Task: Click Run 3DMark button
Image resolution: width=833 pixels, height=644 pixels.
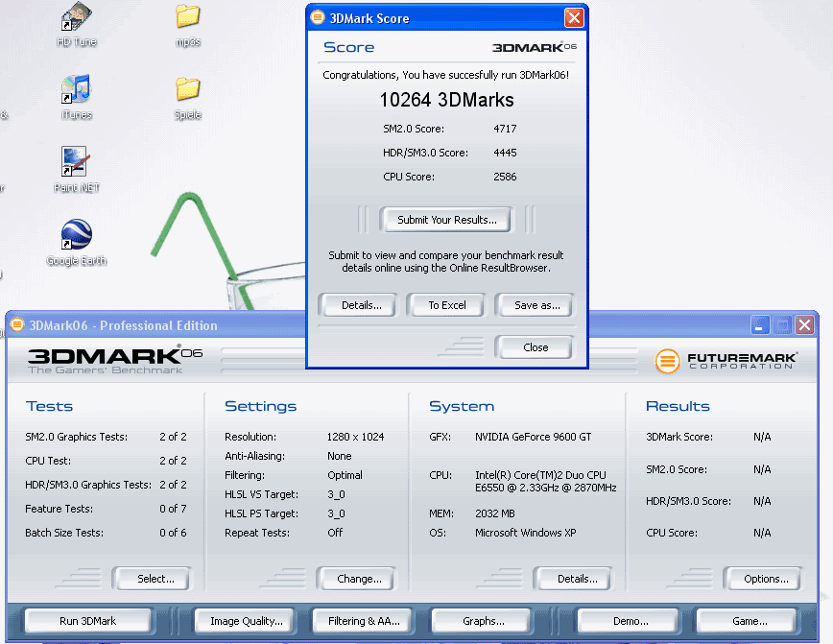Action: pos(87,621)
